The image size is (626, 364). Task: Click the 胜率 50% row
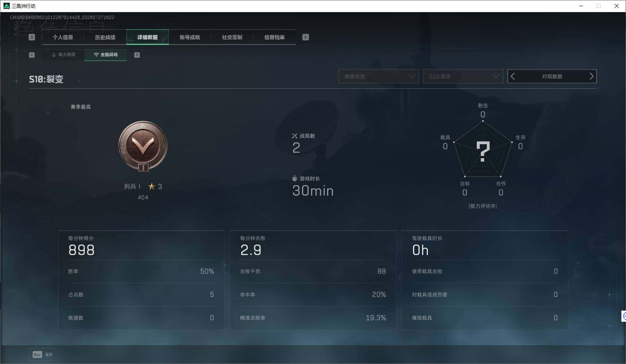pos(141,271)
